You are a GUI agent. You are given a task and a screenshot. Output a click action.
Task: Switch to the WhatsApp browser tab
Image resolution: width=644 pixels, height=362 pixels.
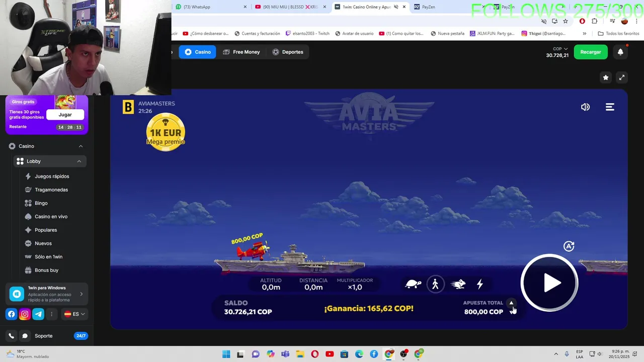210,7
